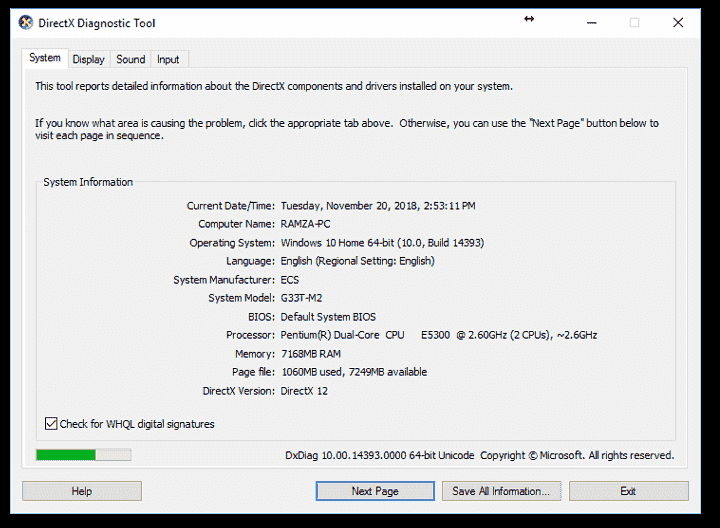720x528 pixels.
Task: Click the Current Date/Time label
Action: (231, 206)
